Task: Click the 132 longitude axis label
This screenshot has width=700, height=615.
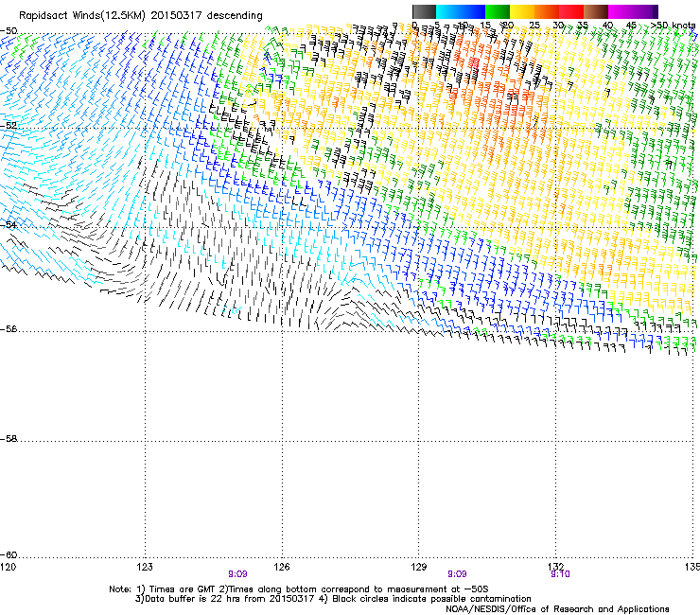Action: pos(555,567)
